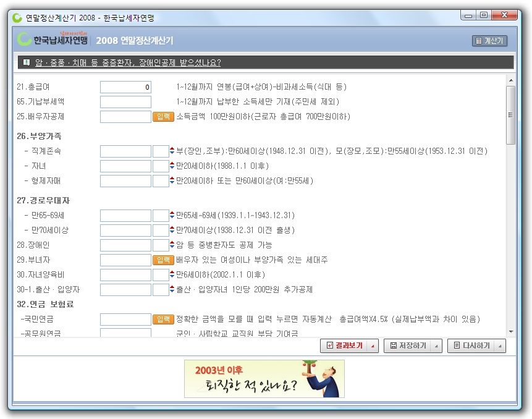532x419 pixels.
Task: Click the scrollbar down arrow of the form
Action: (x=510, y=332)
